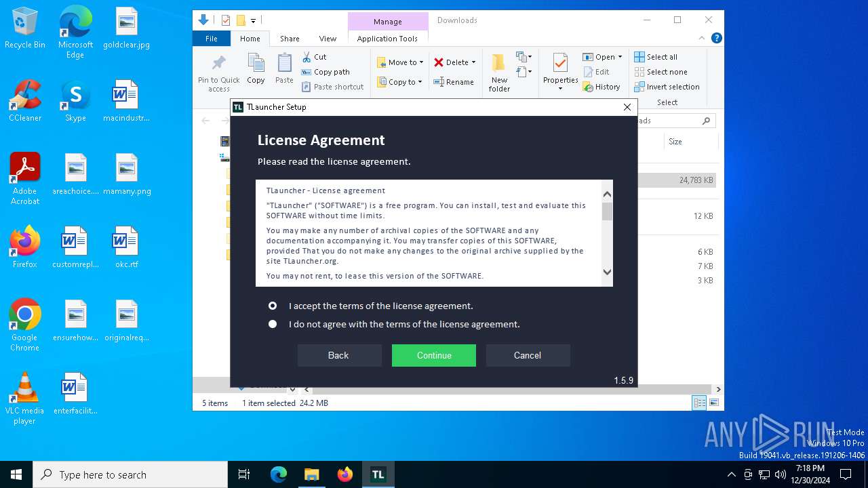
Task: Click the Rename button in ribbon
Action: [454, 82]
